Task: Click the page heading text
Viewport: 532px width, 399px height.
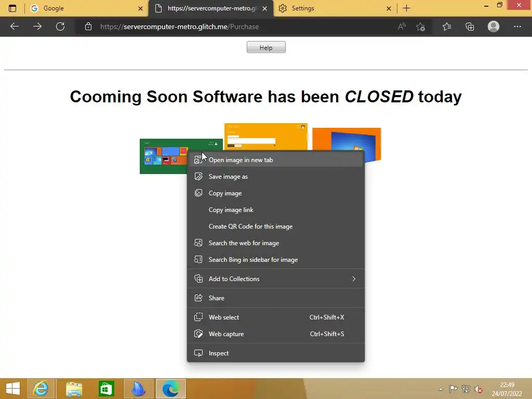Action: (265, 97)
